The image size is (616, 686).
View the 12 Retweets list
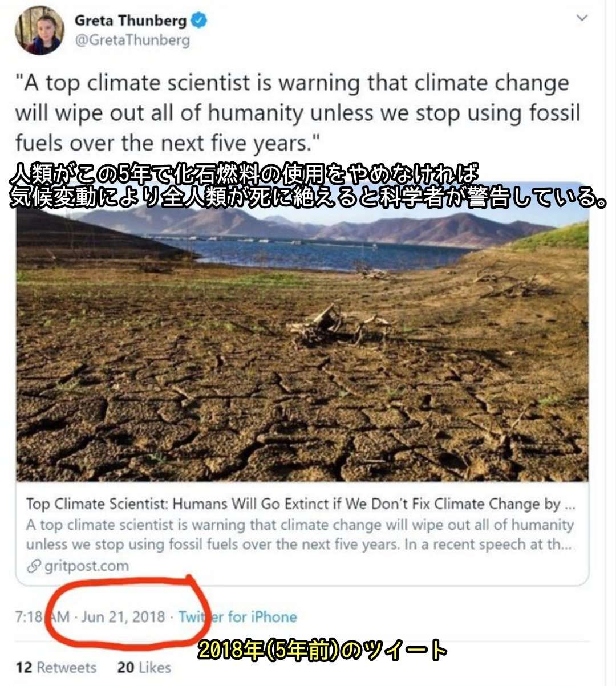pos(56,667)
